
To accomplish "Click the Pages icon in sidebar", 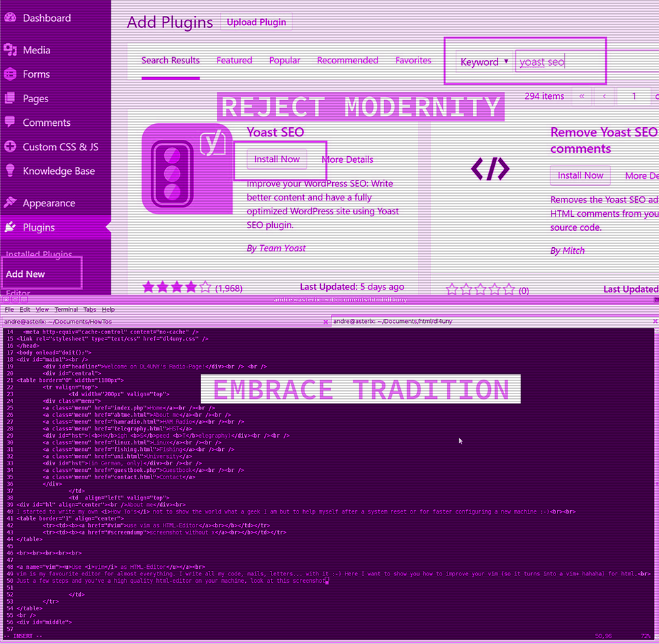I will pyautogui.click(x=10, y=98).
